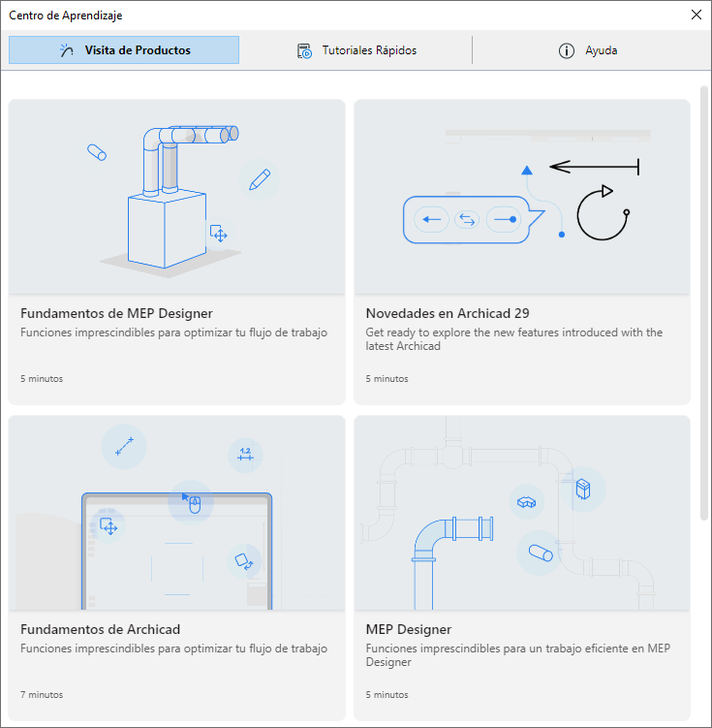Close the Centro de Aprendizaje window
The height and width of the screenshot is (728, 712).
[x=696, y=15]
